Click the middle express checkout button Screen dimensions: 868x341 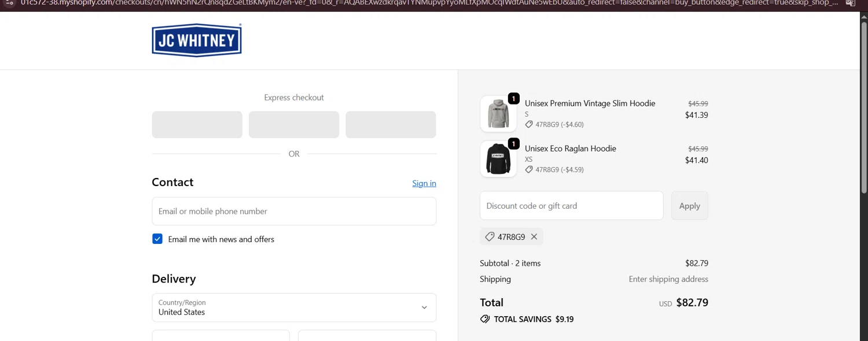294,125
